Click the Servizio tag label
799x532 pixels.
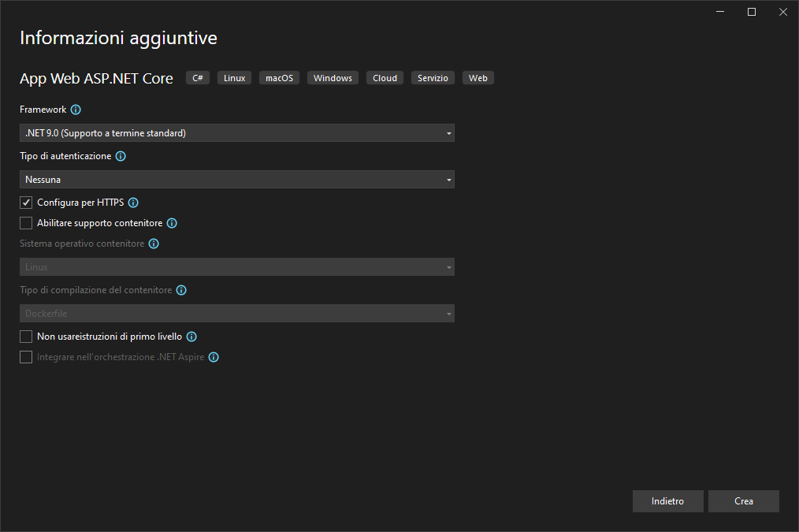[433, 78]
